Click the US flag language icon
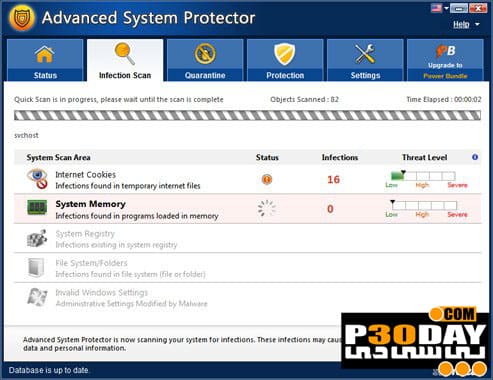493x380 pixels. coord(436,8)
